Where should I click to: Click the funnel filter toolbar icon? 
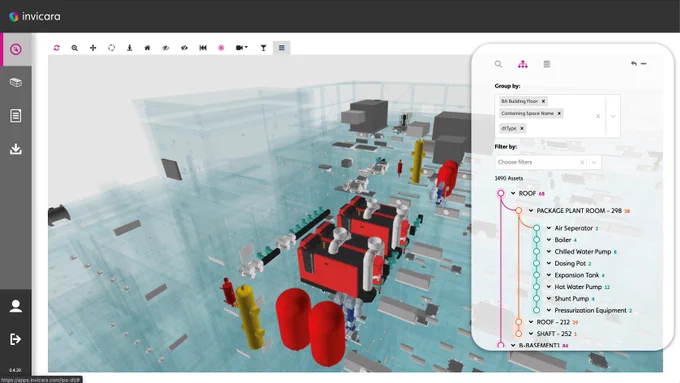[x=263, y=48]
